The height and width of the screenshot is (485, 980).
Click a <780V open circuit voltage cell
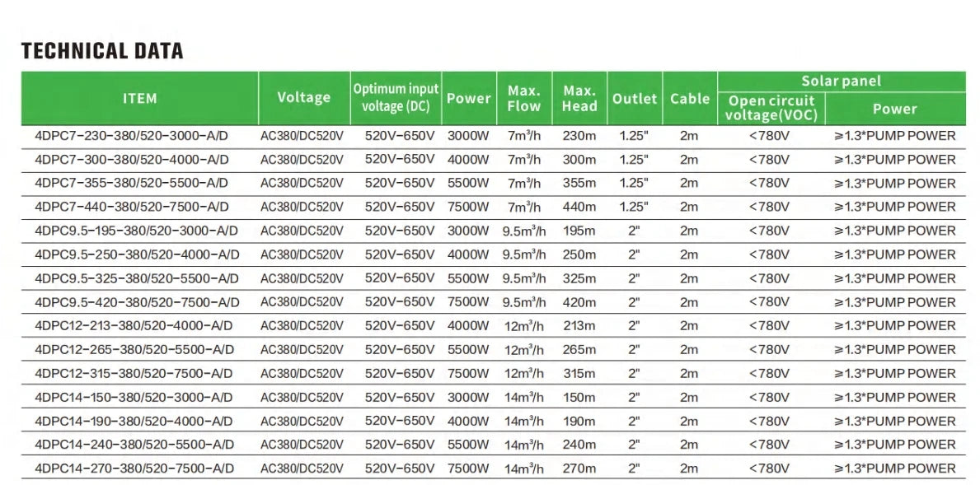click(771, 136)
